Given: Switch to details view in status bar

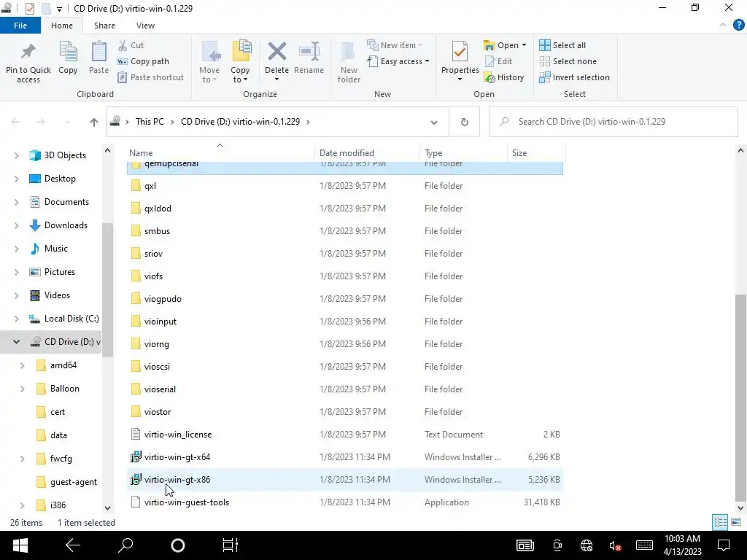Looking at the screenshot, I should pos(720,522).
